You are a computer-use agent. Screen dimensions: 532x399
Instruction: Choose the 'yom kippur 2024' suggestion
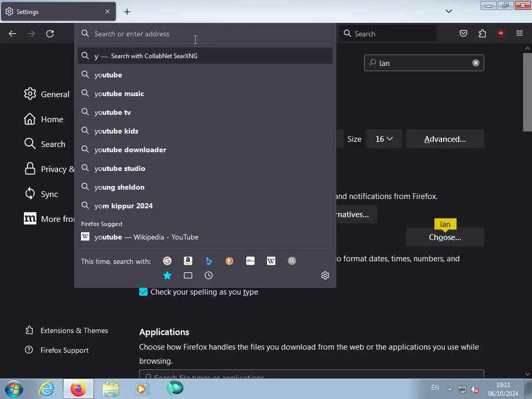[x=205, y=205]
